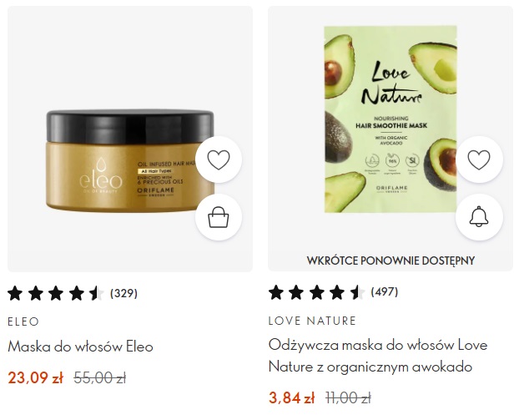
Task: View the 329 reviews for Eleo mask
Action: coord(123,293)
